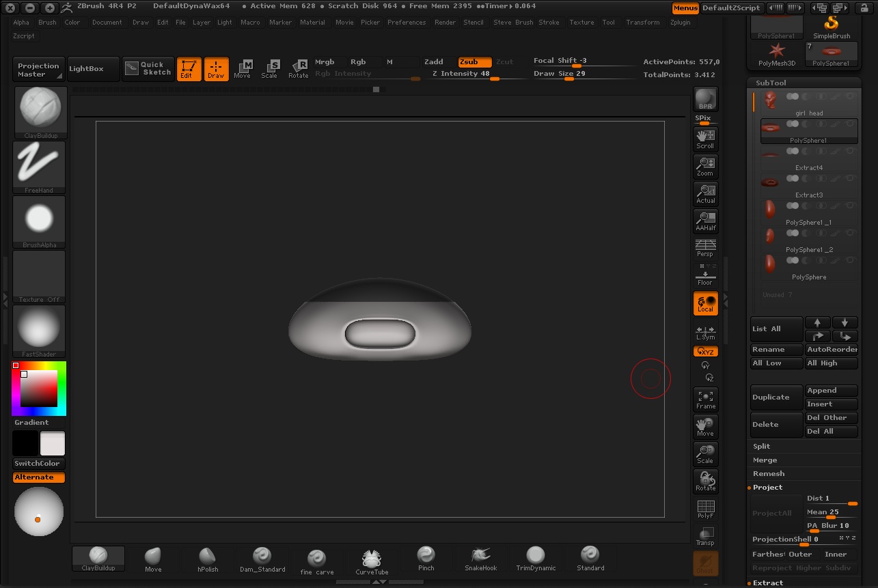Activate the Quick Sketch button
The width and height of the screenshot is (878, 588).
coord(148,68)
